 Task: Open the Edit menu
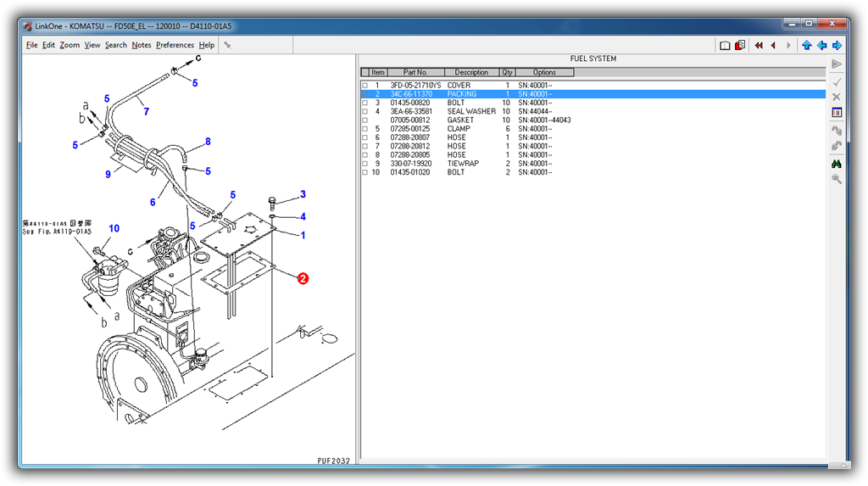coord(48,45)
